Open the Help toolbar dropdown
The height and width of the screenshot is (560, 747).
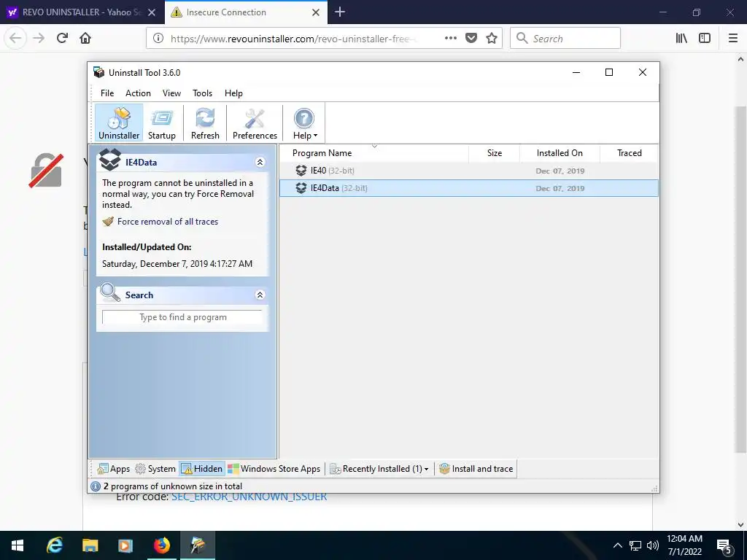(x=304, y=123)
